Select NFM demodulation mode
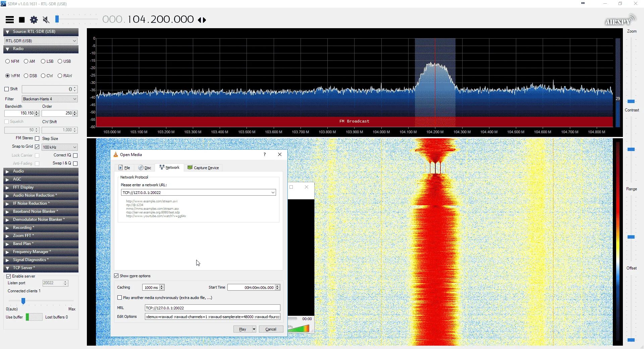The image size is (644, 349). coord(12,61)
